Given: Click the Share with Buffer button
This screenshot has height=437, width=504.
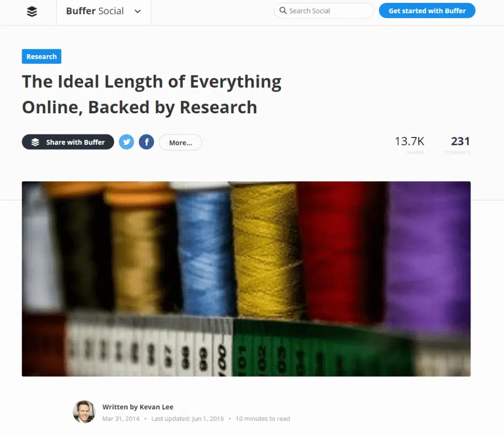Looking at the screenshot, I should coord(68,142).
